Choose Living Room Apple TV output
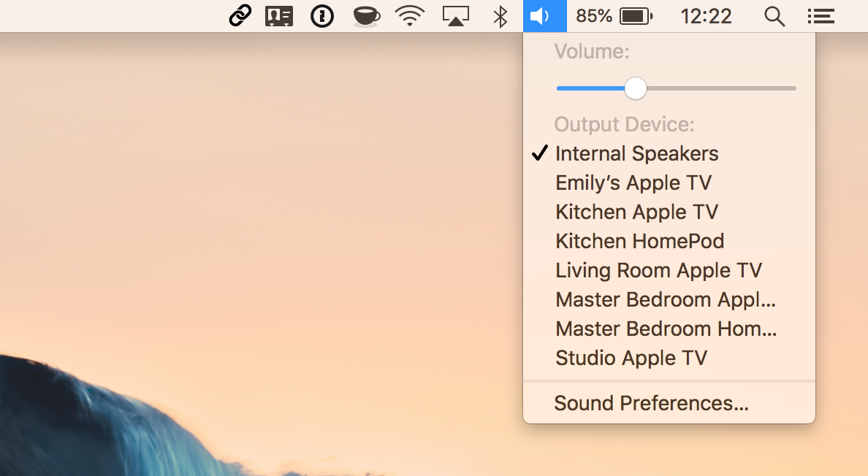868x476 pixels. click(658, 270)
